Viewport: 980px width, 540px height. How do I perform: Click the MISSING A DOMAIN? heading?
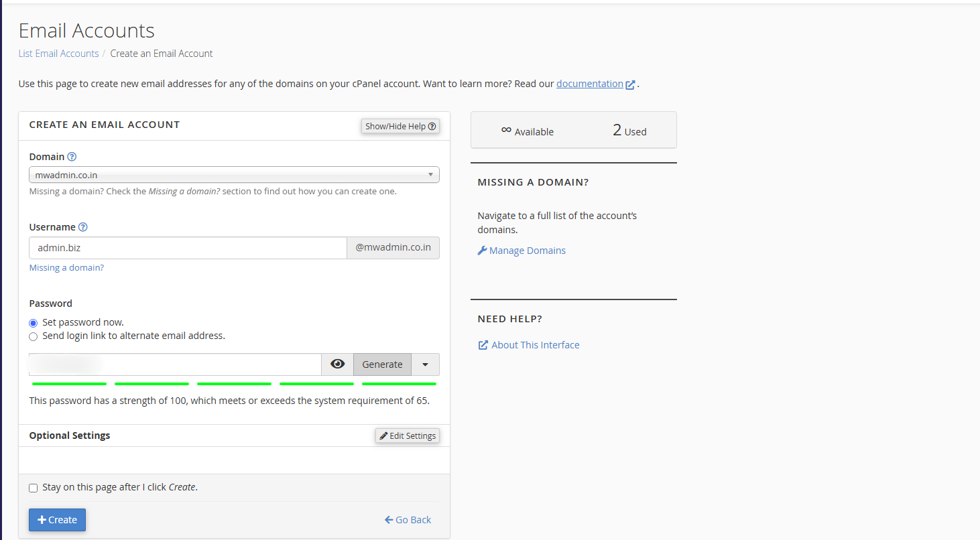point(533,182)
